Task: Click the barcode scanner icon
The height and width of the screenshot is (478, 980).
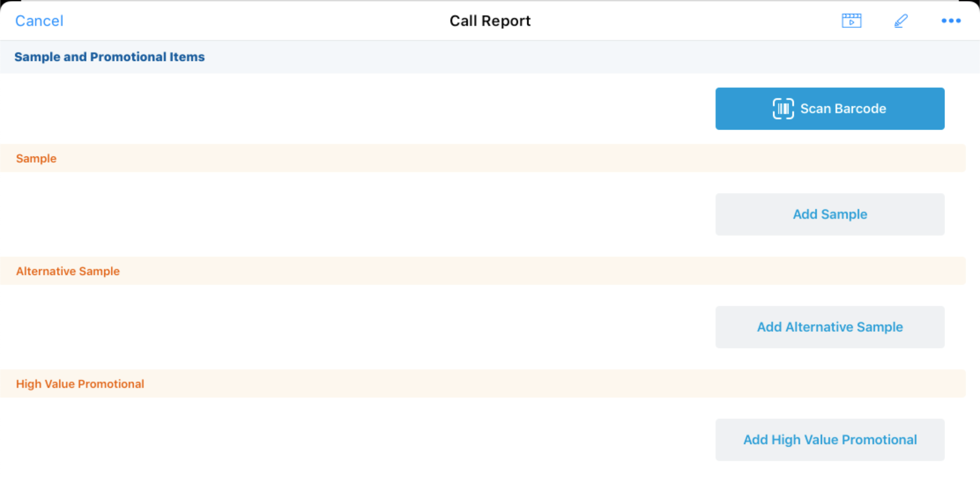Action: click(783, 109)
